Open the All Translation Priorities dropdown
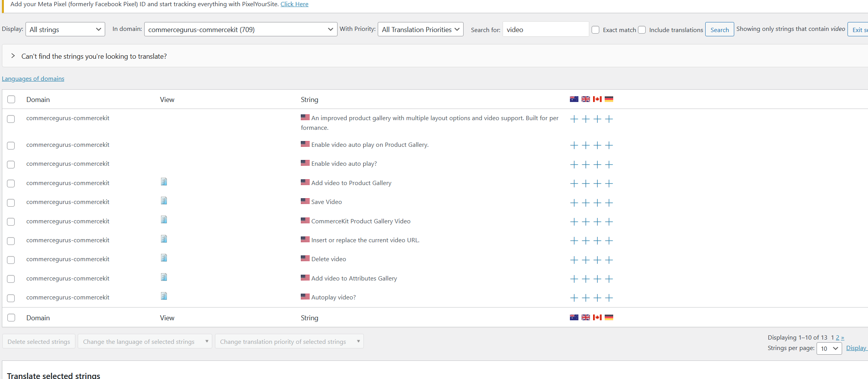Viewport: 868px width, 379px height. coord(420,29)
